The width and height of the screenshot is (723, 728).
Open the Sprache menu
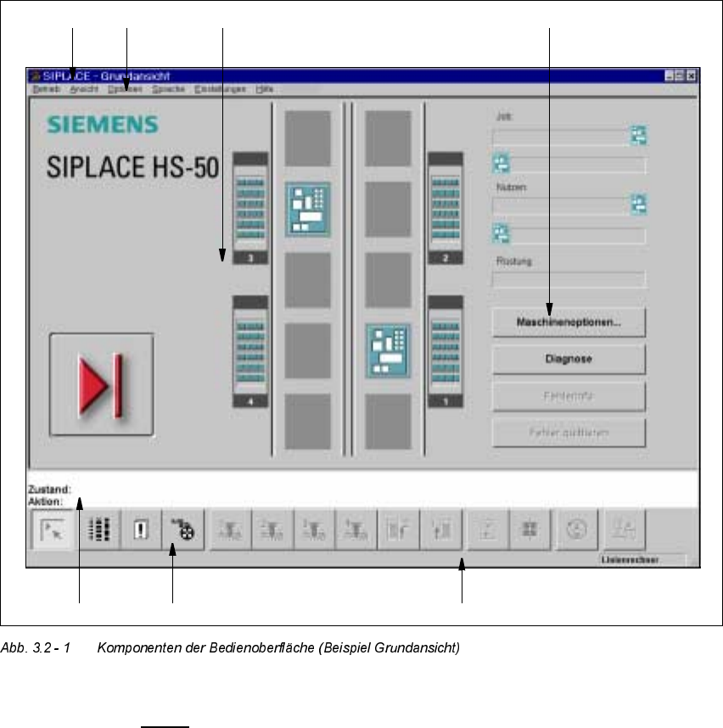169,89
